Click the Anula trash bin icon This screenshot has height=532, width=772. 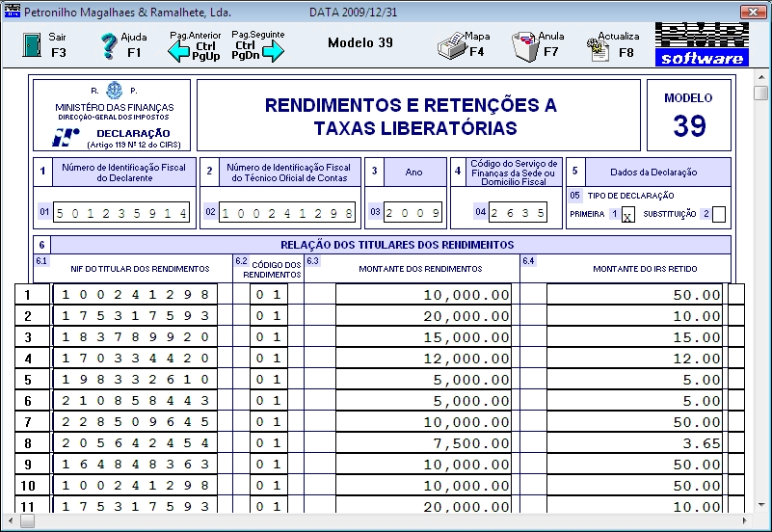coord(525,46)
